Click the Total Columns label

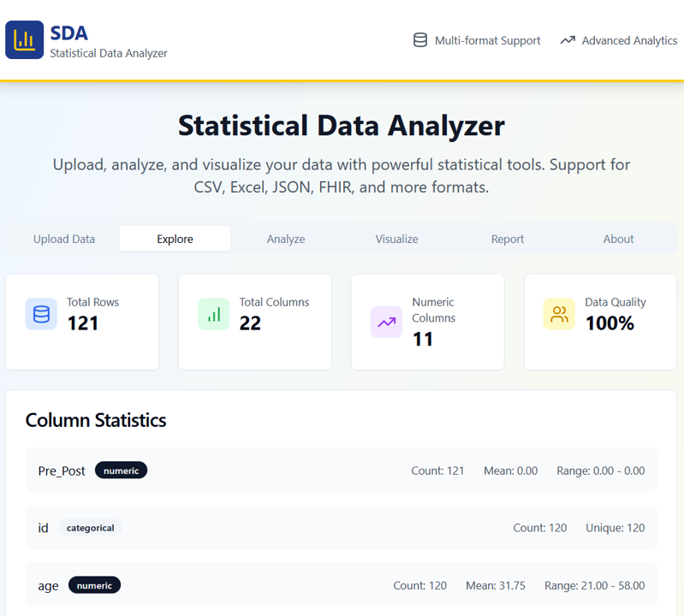pyautogui.click(x=274, y=302)
